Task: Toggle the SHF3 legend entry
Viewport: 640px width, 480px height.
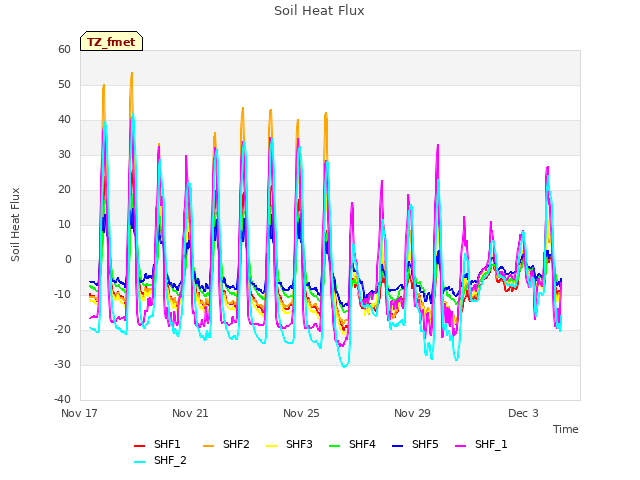Action: click(x=289, y=444)
